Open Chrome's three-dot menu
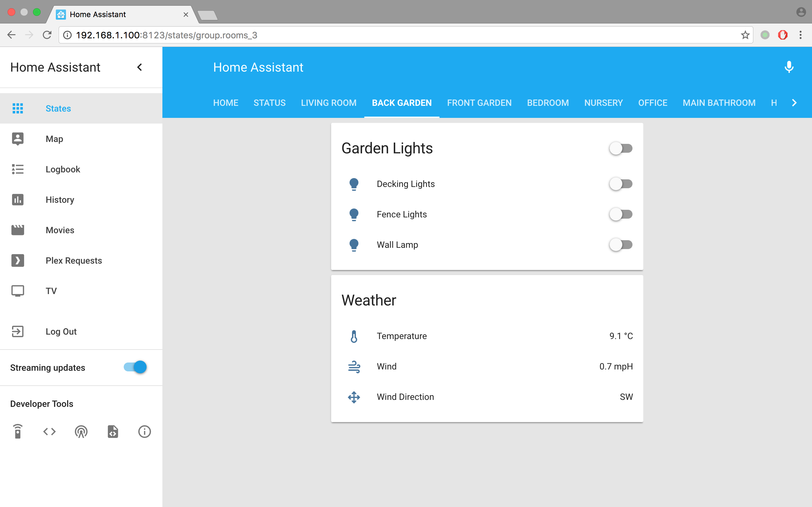 (800, 35)
